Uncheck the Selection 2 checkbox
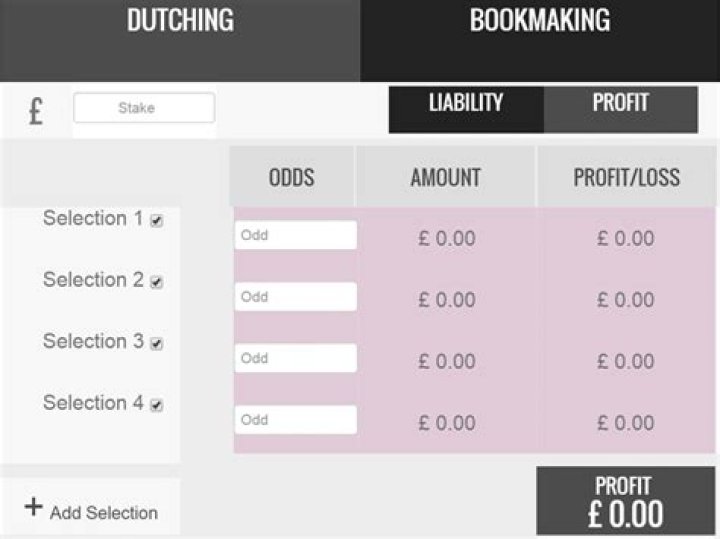The width and height of the screenshot is (720, 539). (x=156, y=283)
